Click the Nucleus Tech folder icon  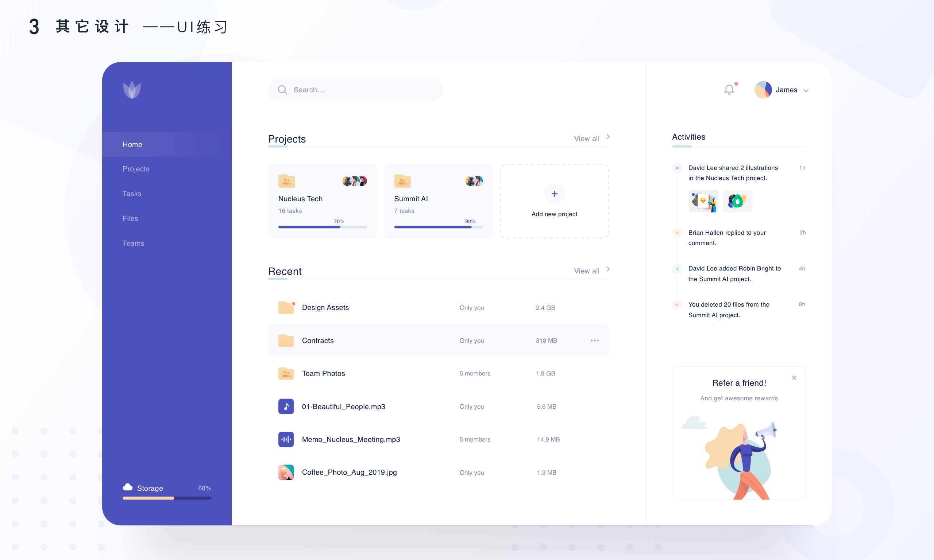click(x=286, y=181)
